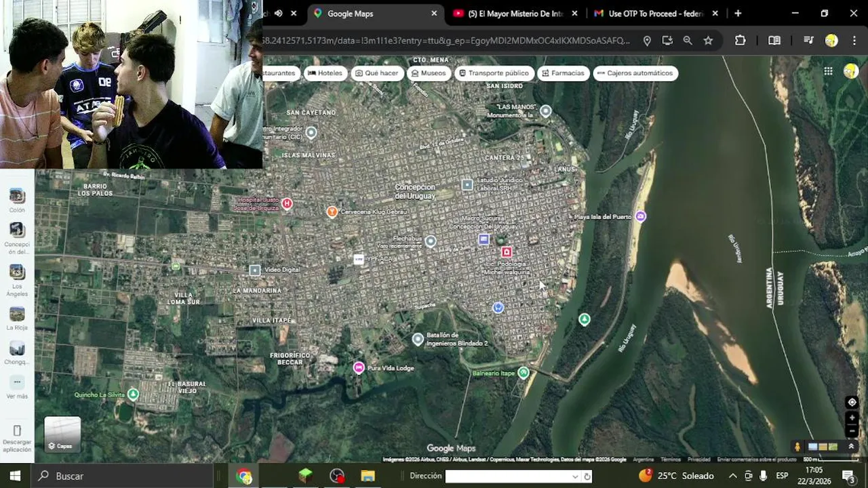
Task: Center map on your location
Action: click(852, 402)
